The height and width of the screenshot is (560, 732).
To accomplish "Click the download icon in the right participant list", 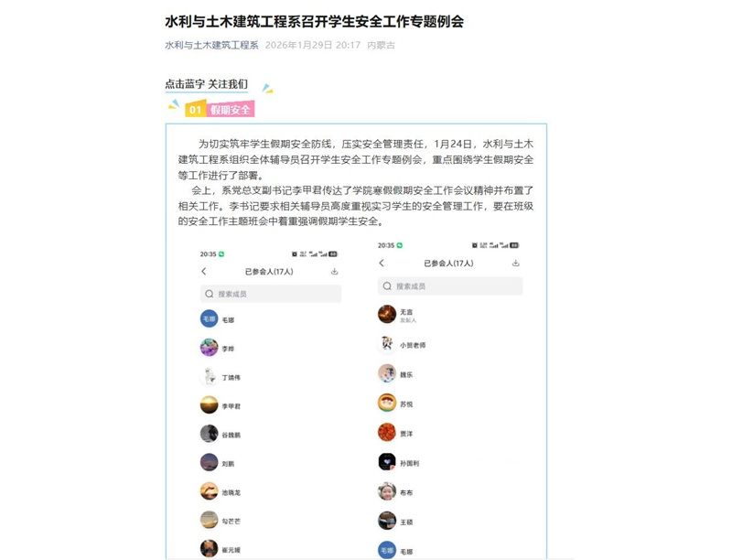I will coord(515,264).
